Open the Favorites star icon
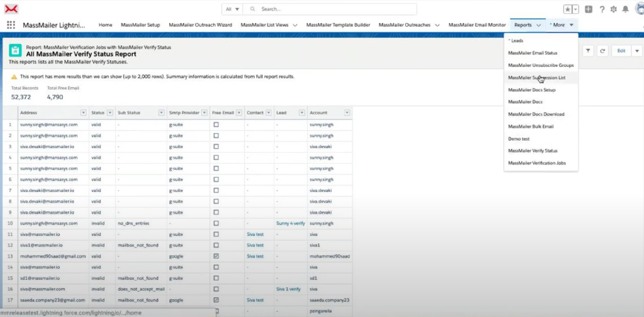 (x=567, y=9)
